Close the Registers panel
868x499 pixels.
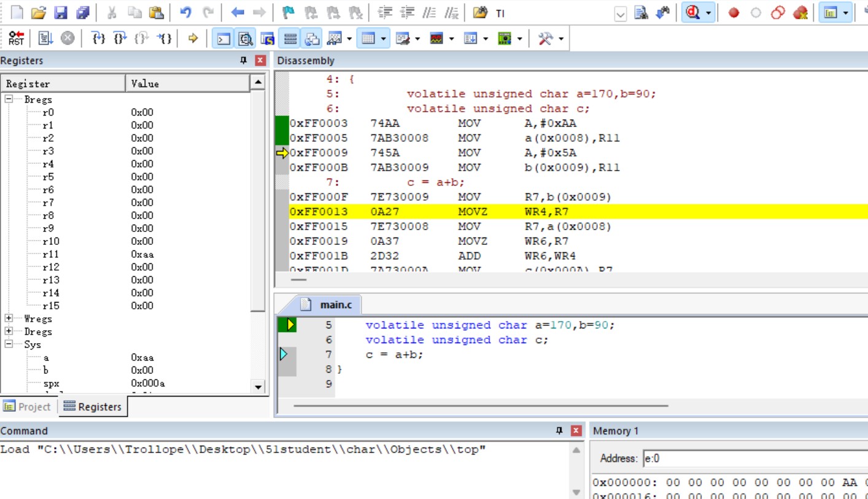[260, 60]
